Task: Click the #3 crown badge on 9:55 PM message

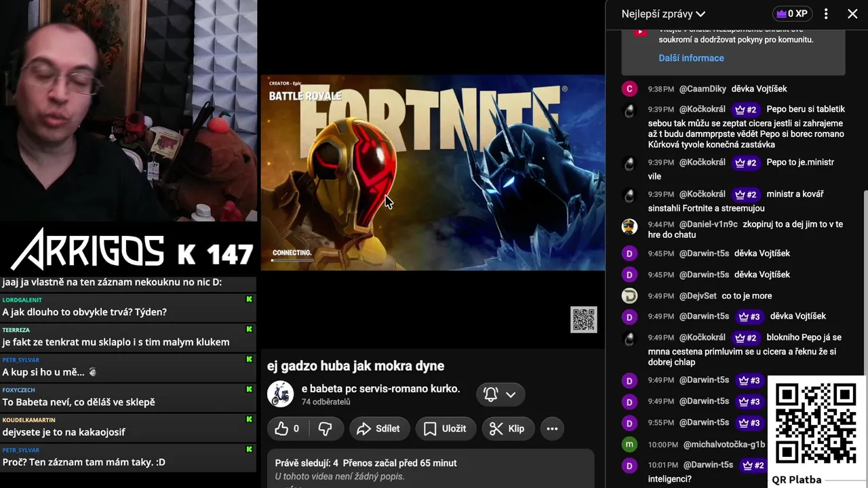Action: tap(748, 423)
